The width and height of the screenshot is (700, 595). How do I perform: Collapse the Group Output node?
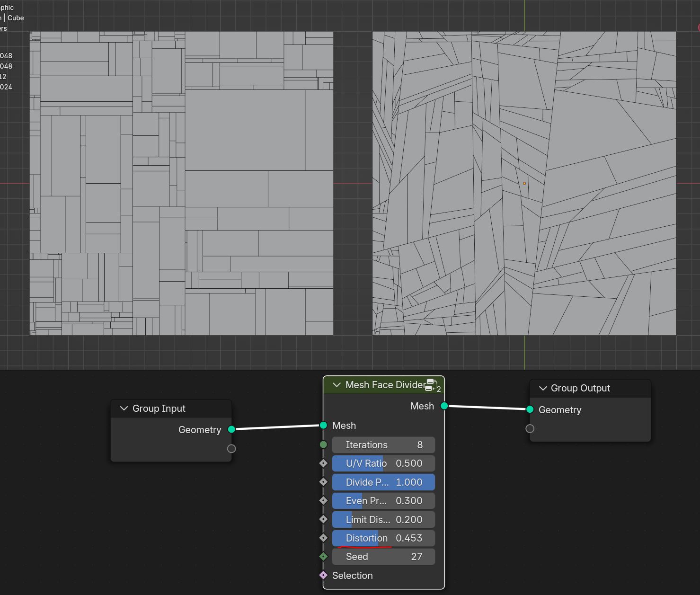click(543, 388)
